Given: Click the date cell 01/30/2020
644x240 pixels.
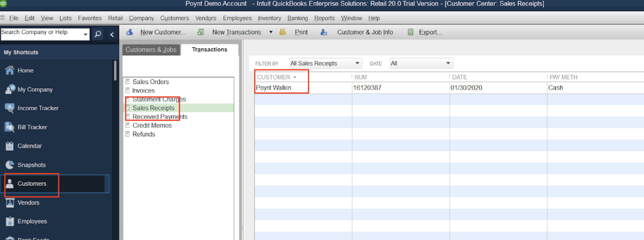Looking at the screenshot, I should [498, 88].
